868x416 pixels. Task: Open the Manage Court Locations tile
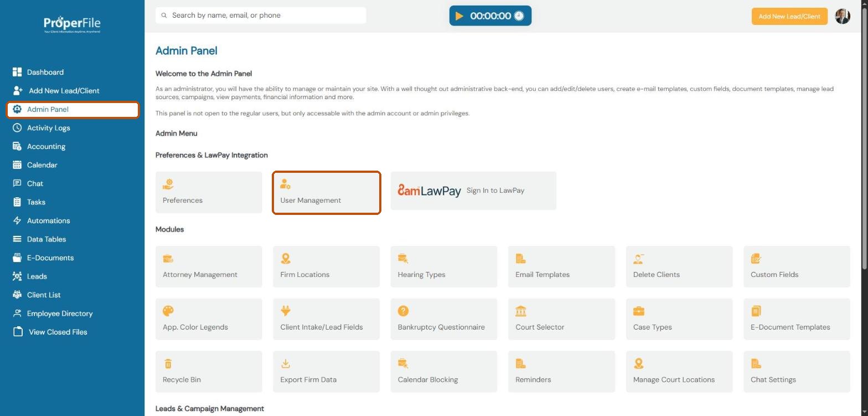[x=679, y=372]
